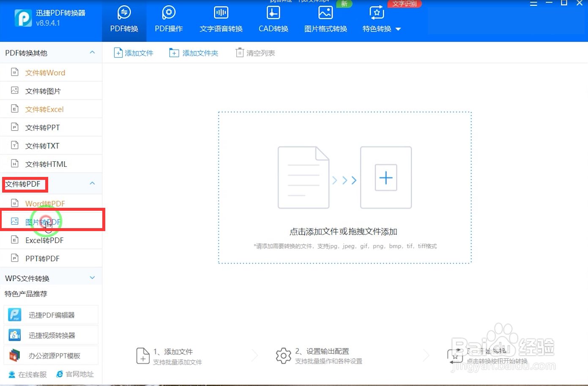Click the 文字识别 badge

click(x=405, y=4)
